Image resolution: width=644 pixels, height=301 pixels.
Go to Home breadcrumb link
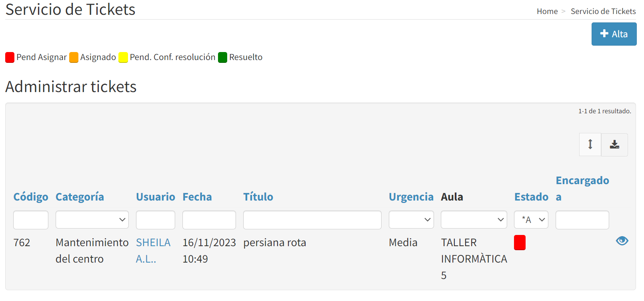(x=547, y=12)
